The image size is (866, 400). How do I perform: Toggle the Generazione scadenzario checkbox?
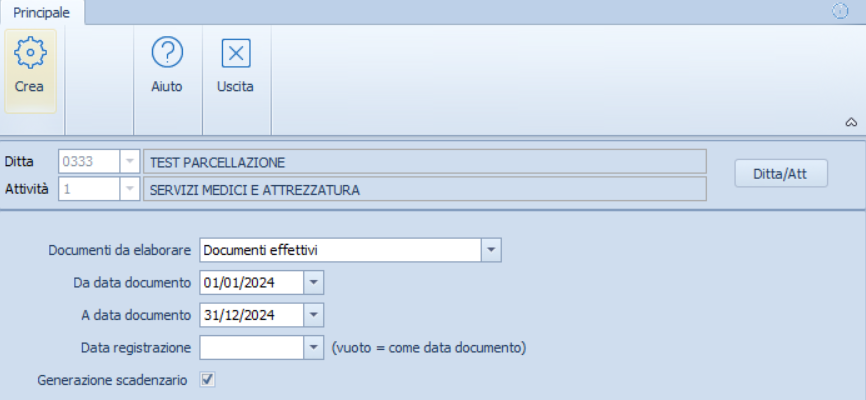click(207, 380)
